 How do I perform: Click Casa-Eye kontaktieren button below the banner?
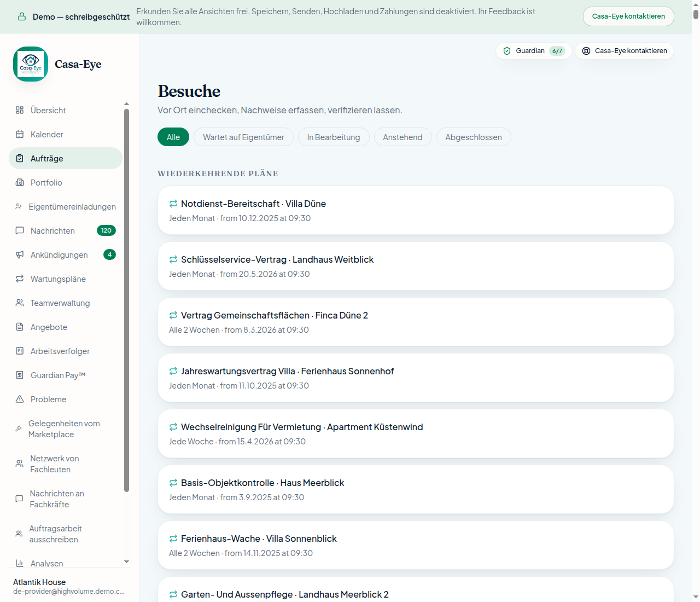pos(625,51)
